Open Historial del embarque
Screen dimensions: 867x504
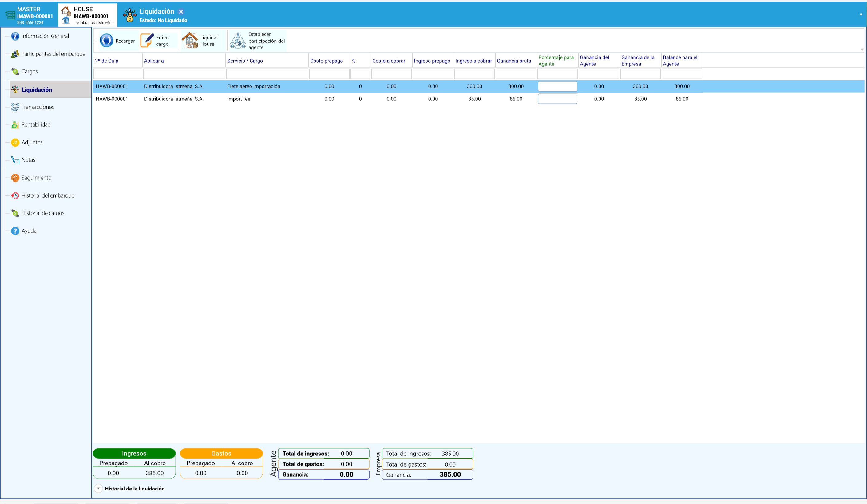coord(47,195)
